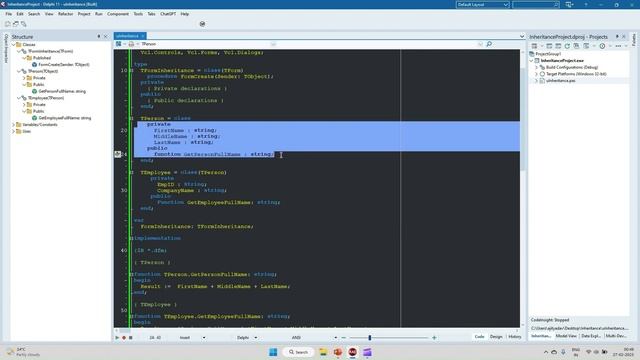Screen dimensions: 640x360
Task: Expand Target Platforms (Windows 32-bit)
Action: [536, 74]
